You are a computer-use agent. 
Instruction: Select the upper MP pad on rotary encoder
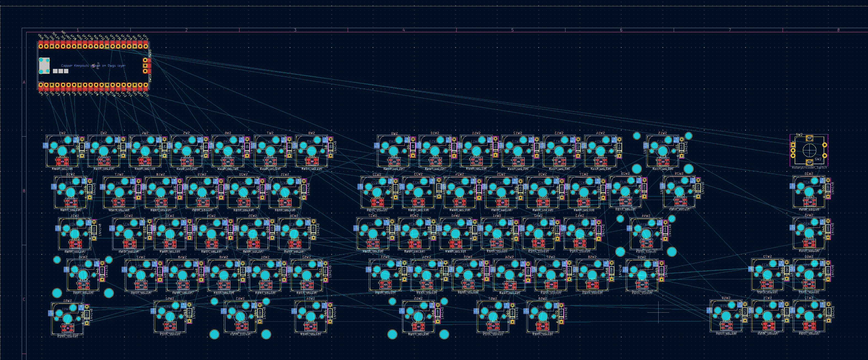coord(809,138)
